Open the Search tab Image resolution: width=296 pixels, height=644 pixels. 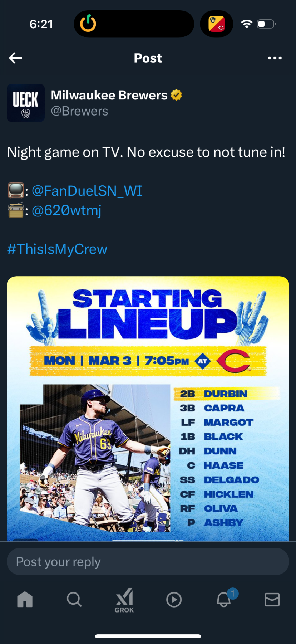[74, 599]
